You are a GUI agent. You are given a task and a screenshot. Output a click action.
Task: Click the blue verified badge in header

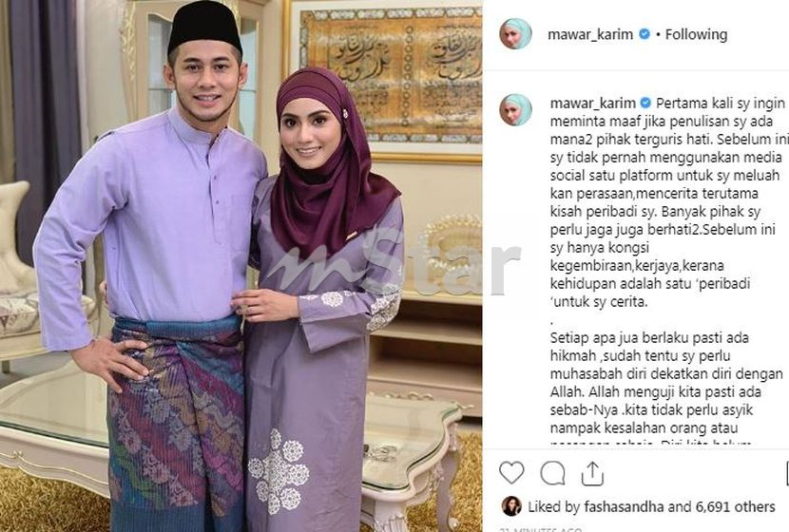645,34
